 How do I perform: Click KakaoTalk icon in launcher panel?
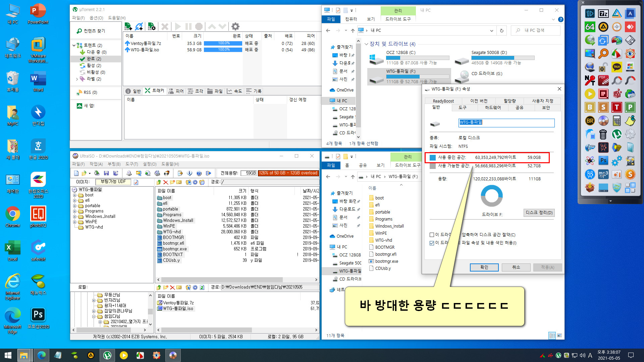click(616, 67)
